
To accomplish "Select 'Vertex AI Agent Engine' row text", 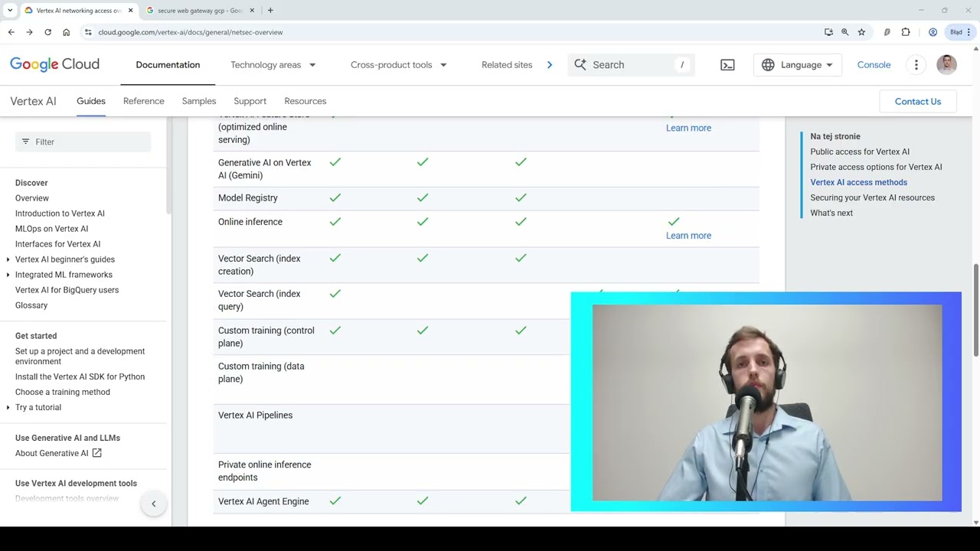I will pos(263,501).
